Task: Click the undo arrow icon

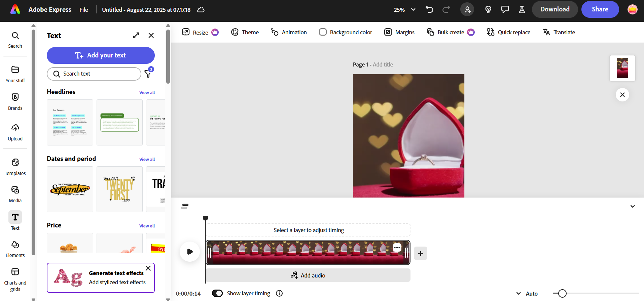Action: pyautogui.click(x=429, y=9)
